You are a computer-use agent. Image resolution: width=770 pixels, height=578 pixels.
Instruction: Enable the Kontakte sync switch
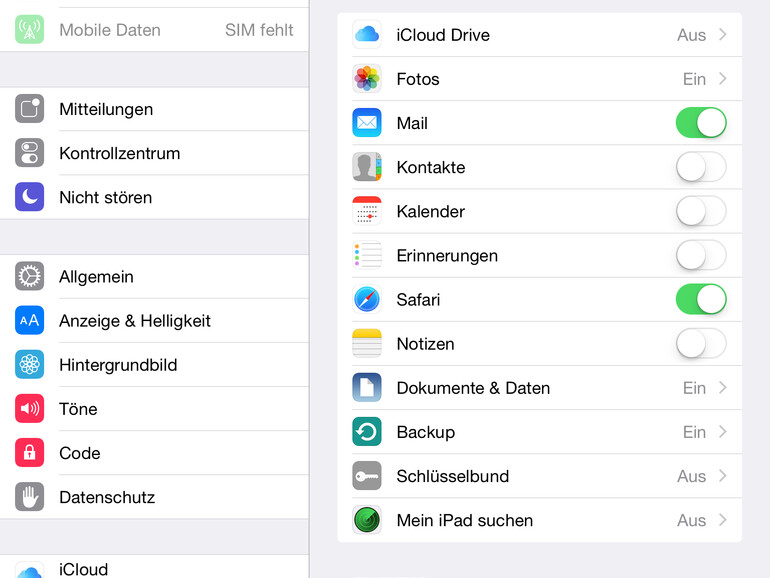coord(701,167)
